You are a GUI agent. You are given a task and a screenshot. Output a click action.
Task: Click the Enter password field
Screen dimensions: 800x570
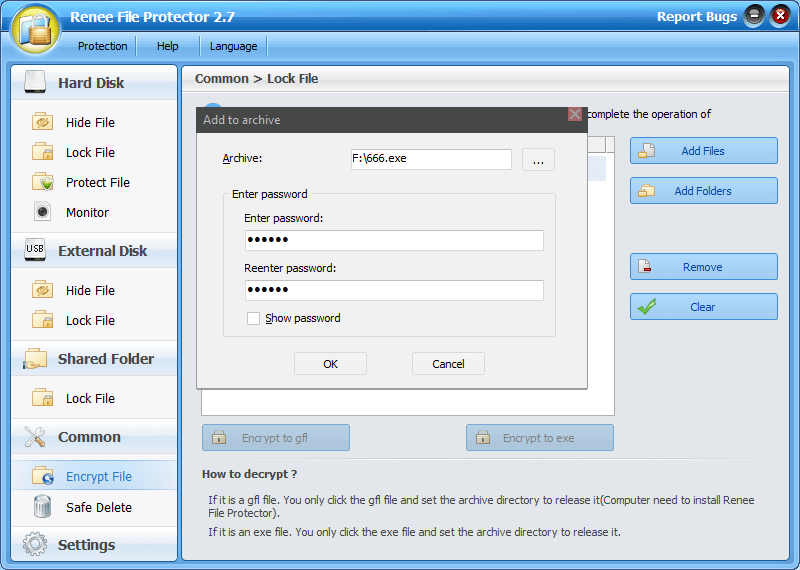[x=394, y=240]
